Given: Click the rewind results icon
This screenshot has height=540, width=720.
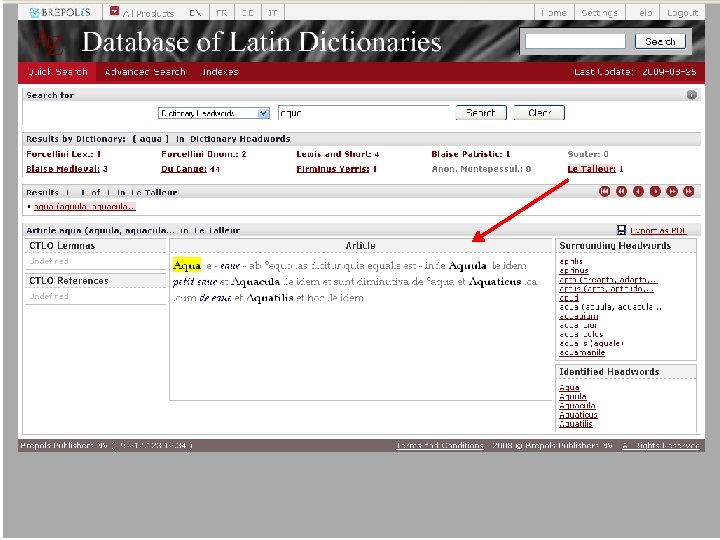Looking at the screenshot, I should pyautogui.click(x=621, y=191).
